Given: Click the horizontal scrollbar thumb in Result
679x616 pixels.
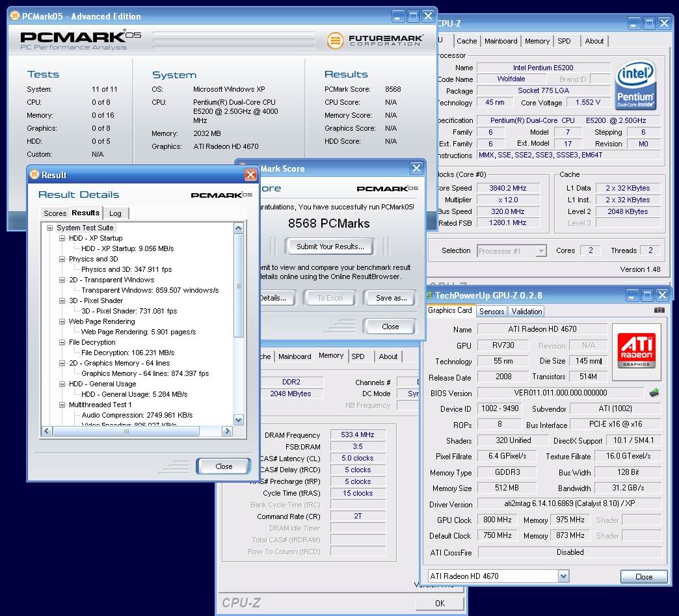Looking at the screenshot, I should pyautogui.click(x=126, y=431).
